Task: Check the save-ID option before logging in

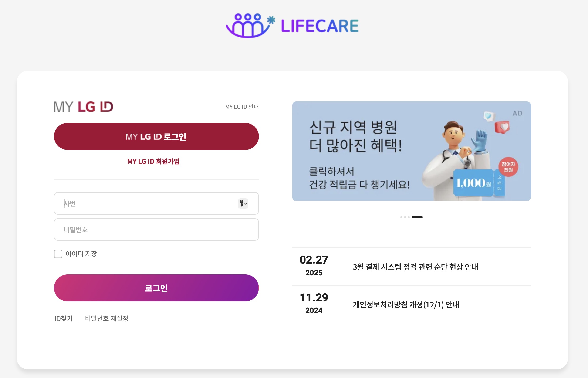Action: pyautogui.click(x=58, y=254)
